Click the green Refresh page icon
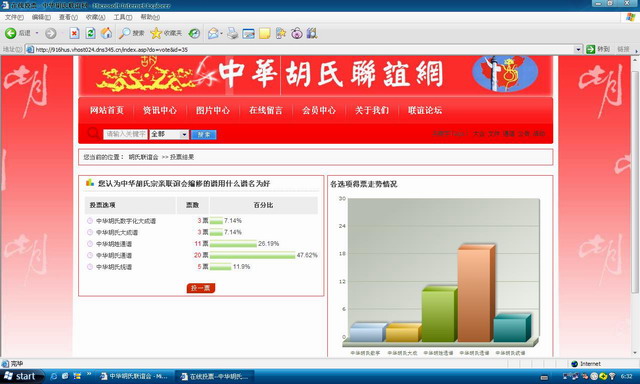Viewport: 640px width, 384px height. tap(90, 33)
